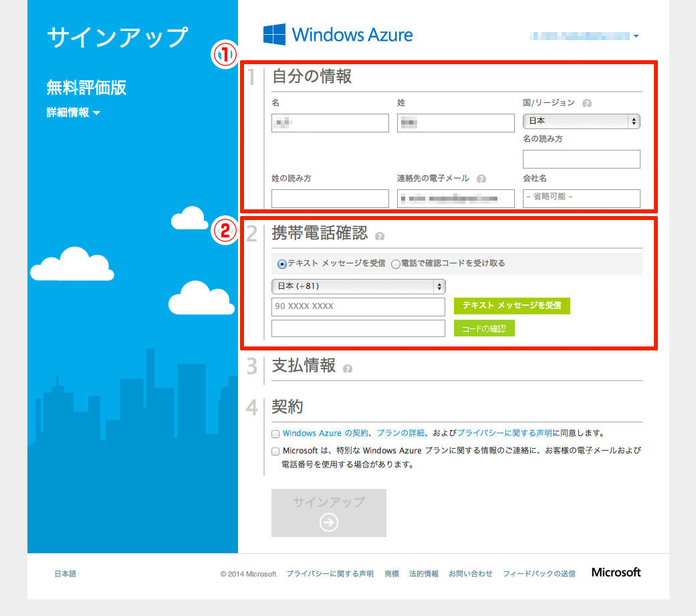
Task: Click into the 名 input field
Action: [330, 123]
